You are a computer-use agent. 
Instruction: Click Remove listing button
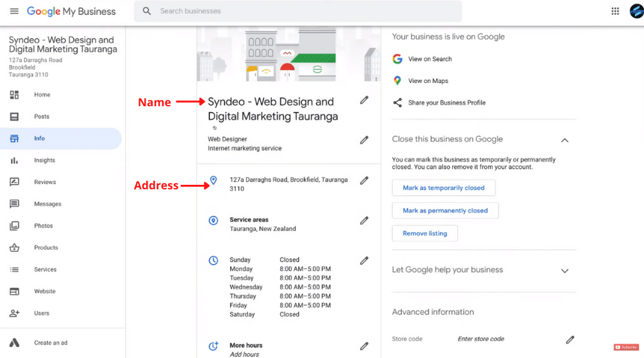click(x=424, y=233)
